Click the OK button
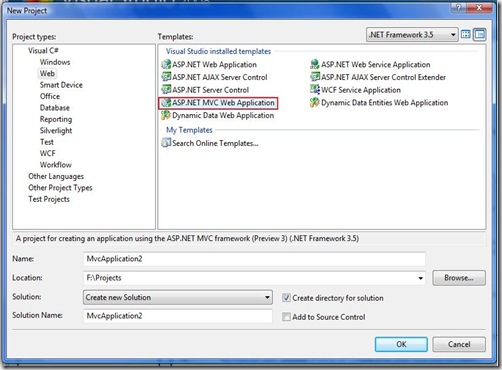The width and height of the screenshot is (502, 370). pyautogui.click(x=401, y=344)
